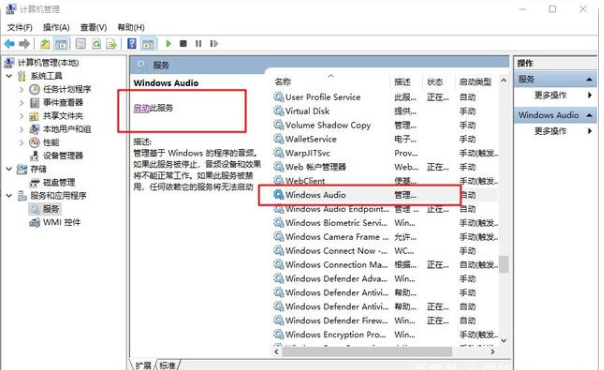
Task: Select the User Profile Service row
Action: coord(385,97)
